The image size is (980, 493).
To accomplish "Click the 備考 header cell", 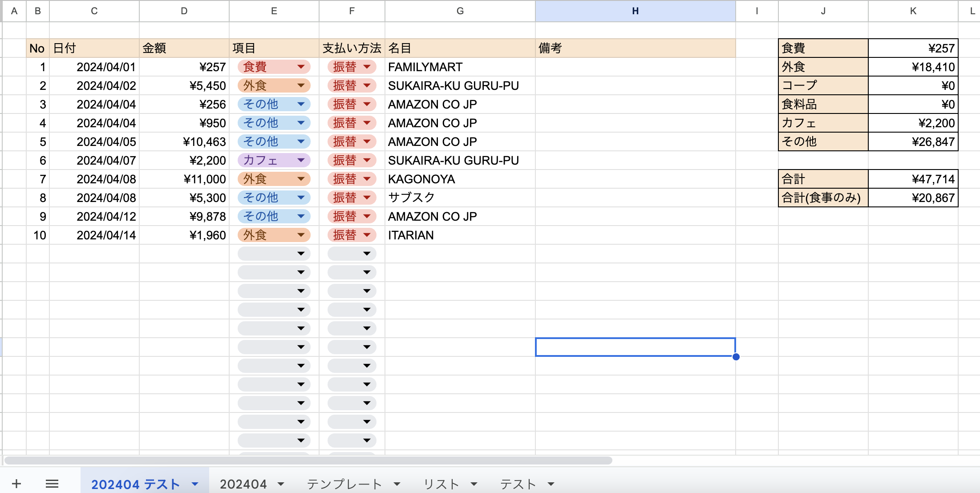I will coord(635,48).
